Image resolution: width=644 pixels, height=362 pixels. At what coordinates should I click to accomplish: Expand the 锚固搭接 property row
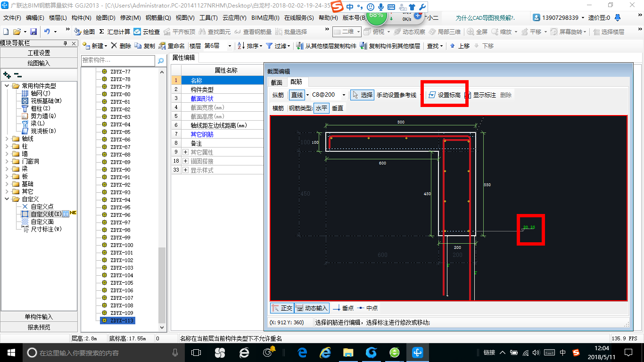185,161
